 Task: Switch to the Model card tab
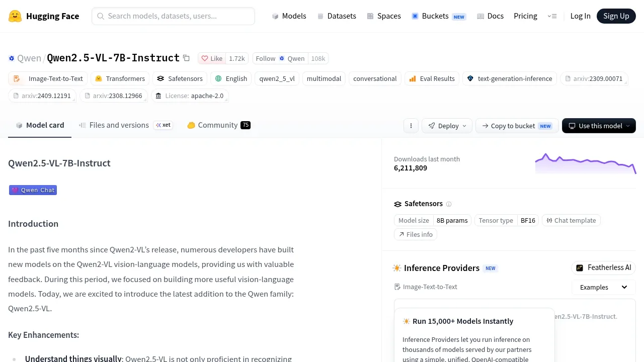(x=40, y=125)
